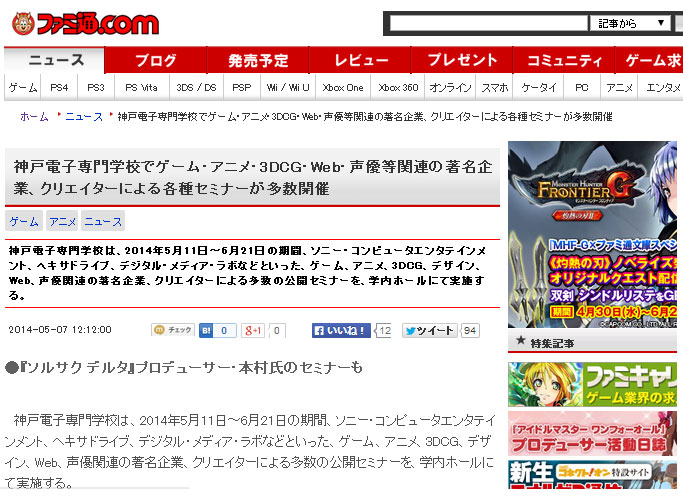Click the Famitsu.com logo
683x503 pixels.
(85, 24)
